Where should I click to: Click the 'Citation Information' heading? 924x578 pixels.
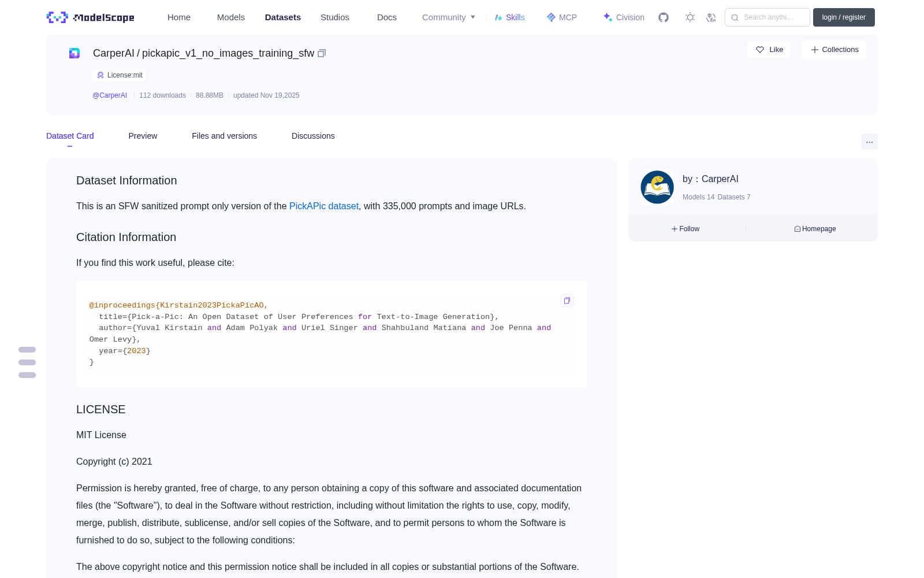click(126, 237)
